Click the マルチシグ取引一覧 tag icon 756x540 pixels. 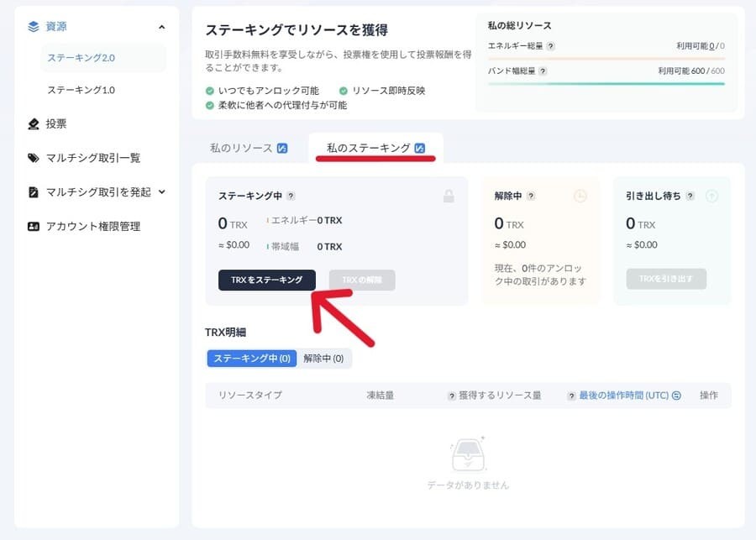point(34,158)
